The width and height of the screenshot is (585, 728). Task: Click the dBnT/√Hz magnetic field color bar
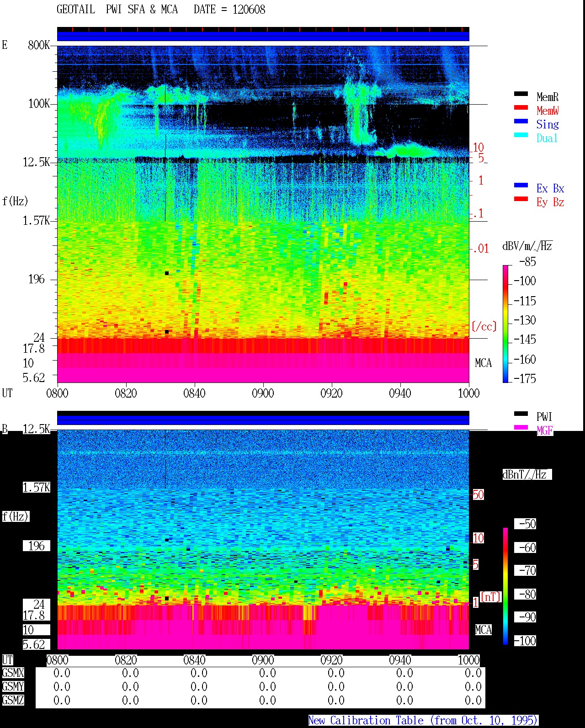click(505, 586)
